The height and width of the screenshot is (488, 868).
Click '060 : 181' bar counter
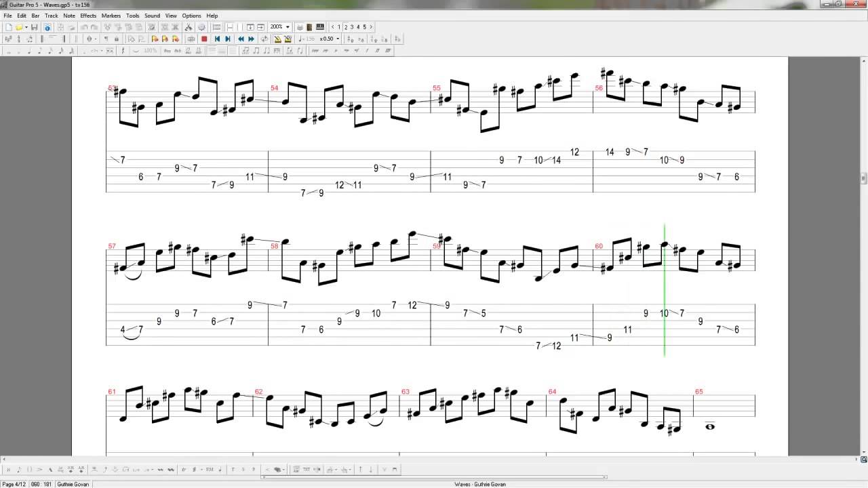coord(43,484)
